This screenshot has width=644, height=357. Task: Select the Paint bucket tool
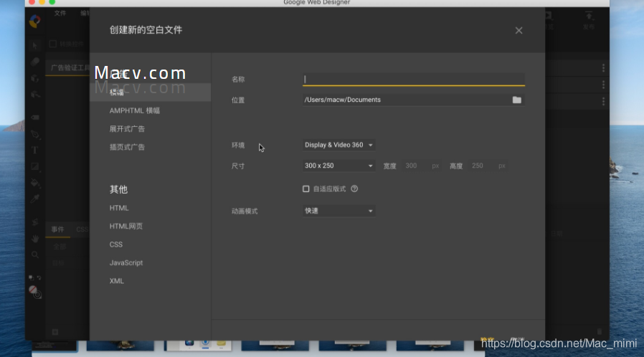pos(35,183)
